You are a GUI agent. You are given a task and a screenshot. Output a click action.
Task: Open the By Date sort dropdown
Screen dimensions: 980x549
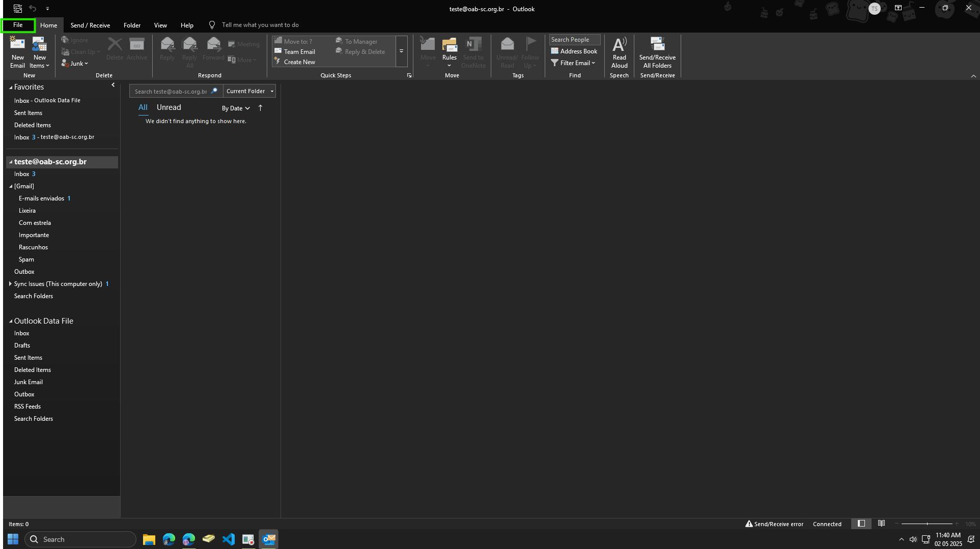coord(236,108)
